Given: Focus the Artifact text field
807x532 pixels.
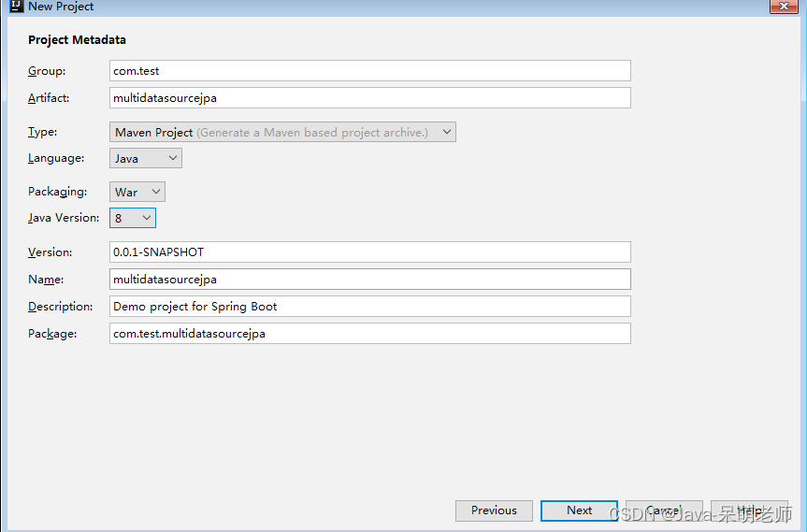Looking at the screenshot, I should point(370,98).
